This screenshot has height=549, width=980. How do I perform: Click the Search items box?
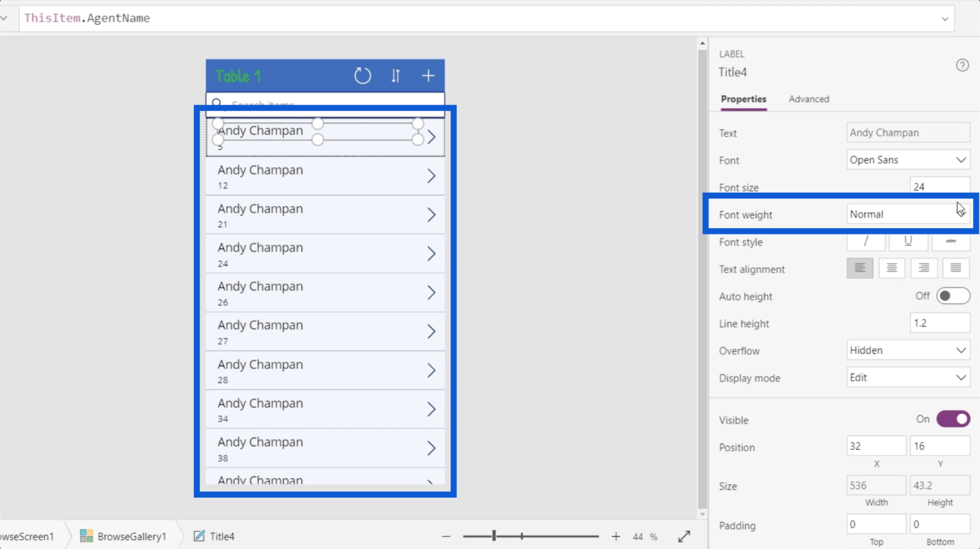(325, 104)
